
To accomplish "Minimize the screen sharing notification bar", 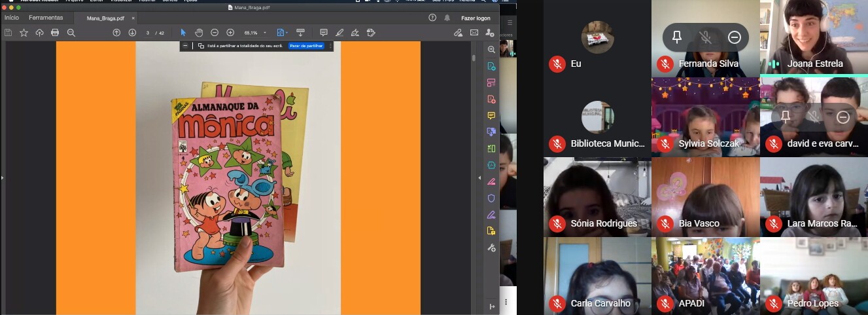I will 185,46.
